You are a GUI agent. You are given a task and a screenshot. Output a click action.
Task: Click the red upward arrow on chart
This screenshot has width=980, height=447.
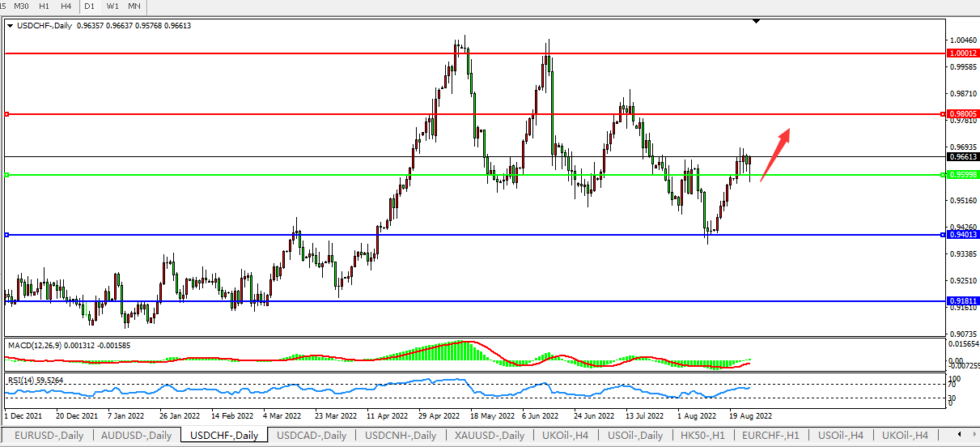[x=775, y=154]
